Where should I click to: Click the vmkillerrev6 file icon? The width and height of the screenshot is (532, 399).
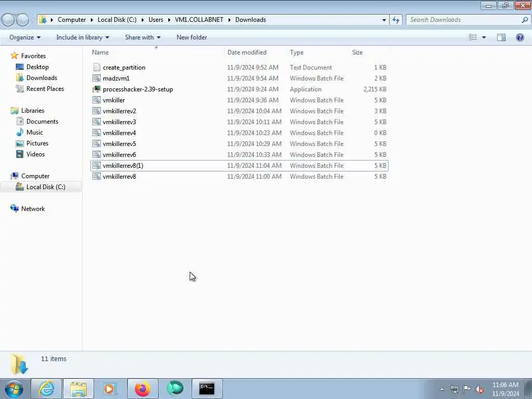coord(97,154)
